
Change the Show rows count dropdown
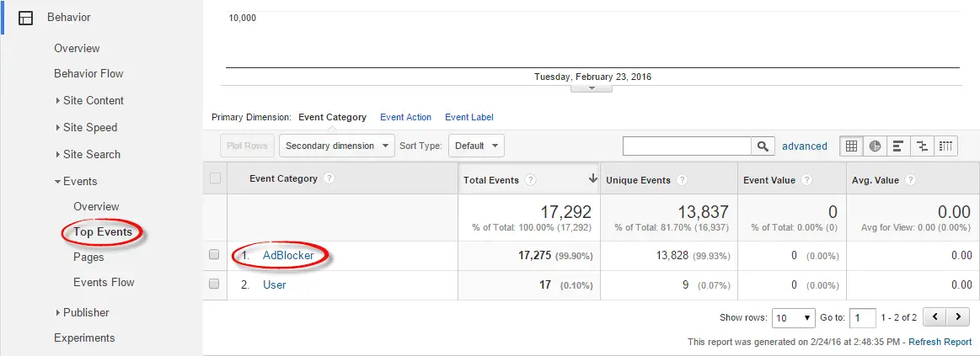(x=795, y=318)
